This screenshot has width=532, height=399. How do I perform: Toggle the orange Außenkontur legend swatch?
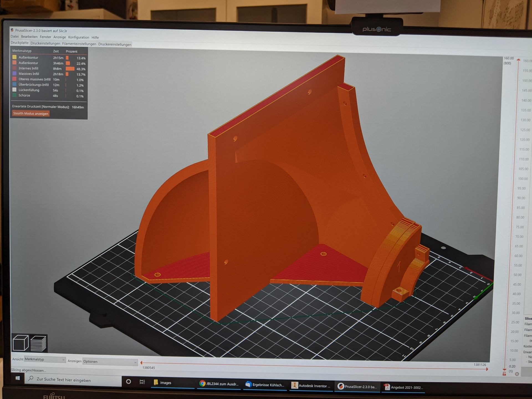[x=14, y=63]
